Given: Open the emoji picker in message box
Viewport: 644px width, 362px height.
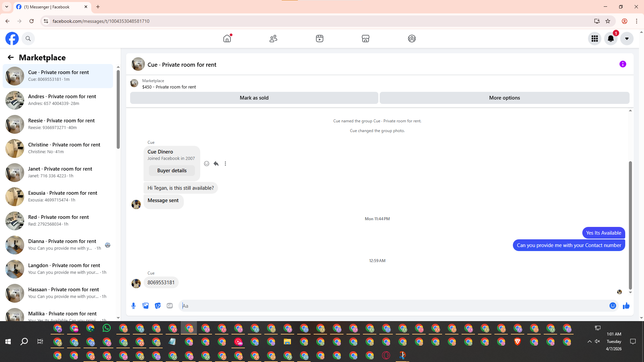Looking at the screenshot, I should 613,306.
